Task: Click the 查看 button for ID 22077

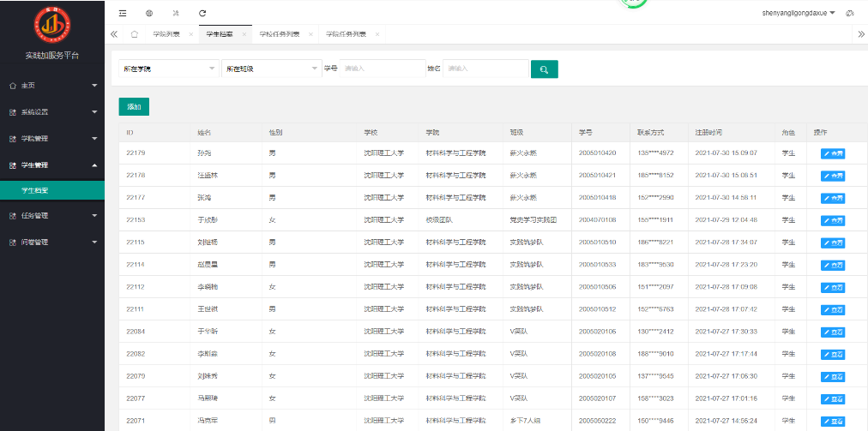Action: tap(833, 398)
